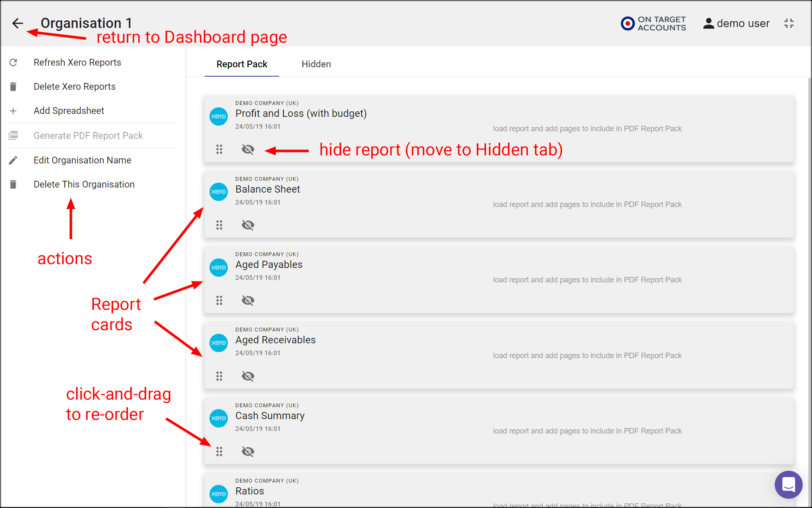
Task: Click trash icon next to Delete Xero Reports
Action: pos(13,86)
